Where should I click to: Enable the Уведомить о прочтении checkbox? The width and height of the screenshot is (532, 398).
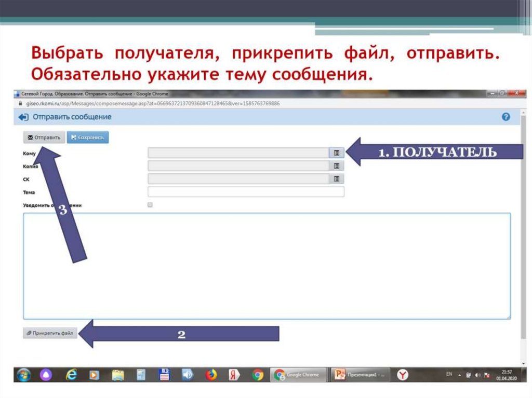click(x=150, y=204)
